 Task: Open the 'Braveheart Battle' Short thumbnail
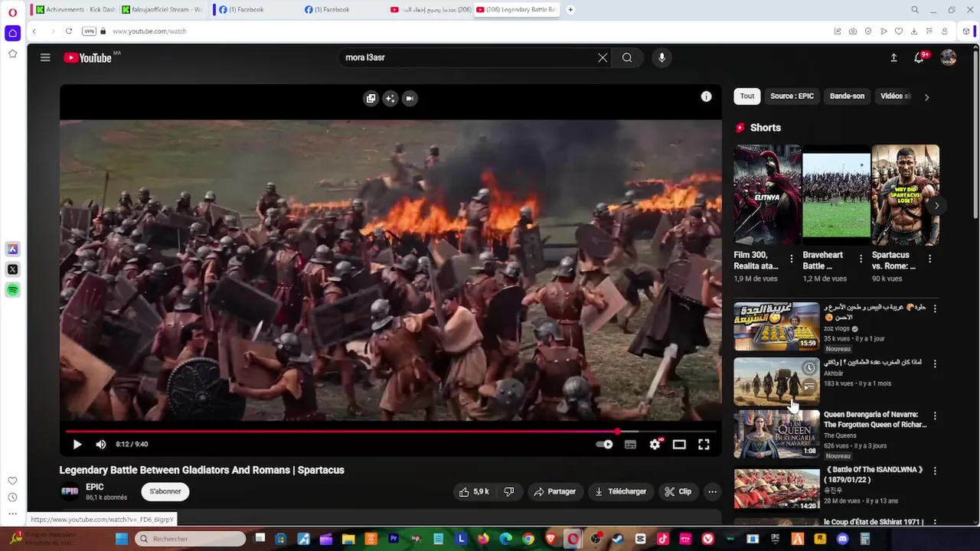point(836,194)
